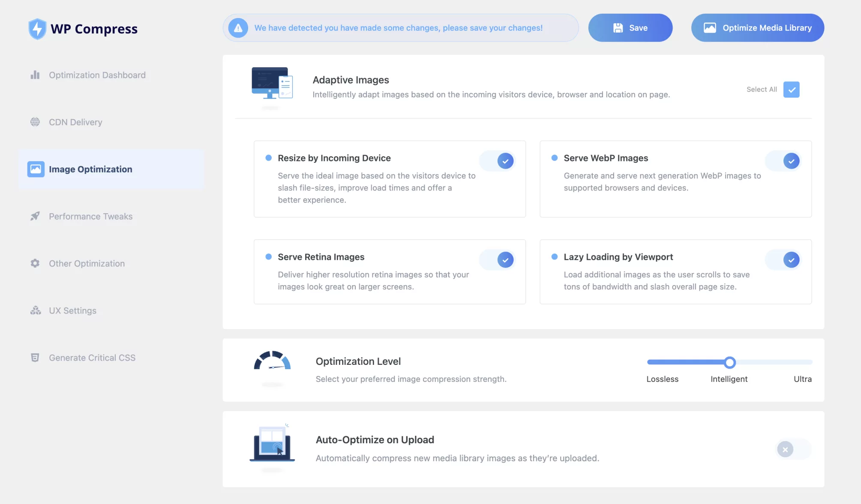Click the picture icon beside Image Optimization
Screen dimensions: 861x504
[x=36, y=169]
